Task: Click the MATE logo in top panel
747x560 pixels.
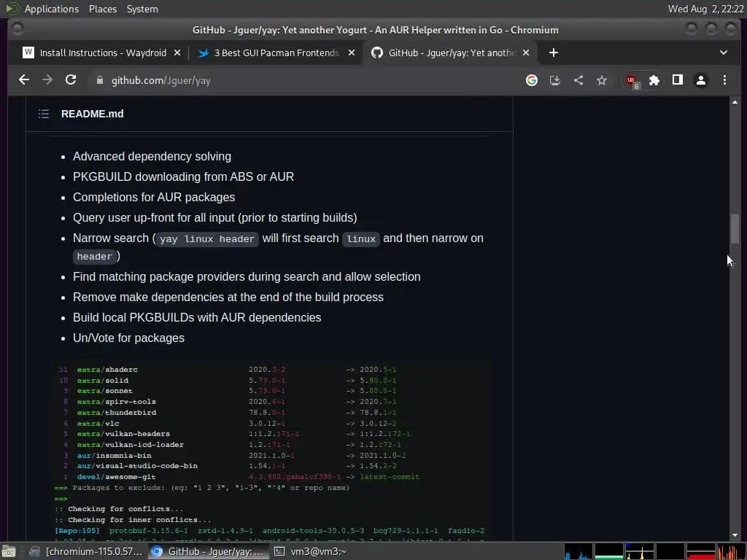Action: point(12,9)
